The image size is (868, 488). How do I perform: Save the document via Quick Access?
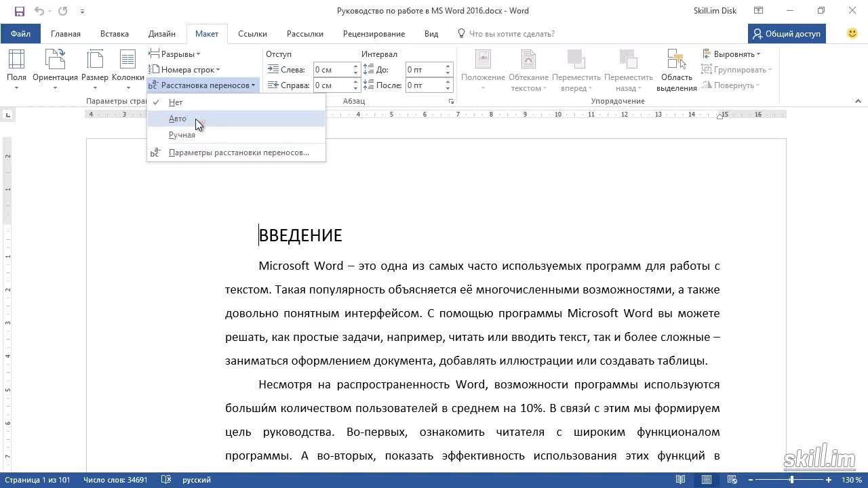19,11
